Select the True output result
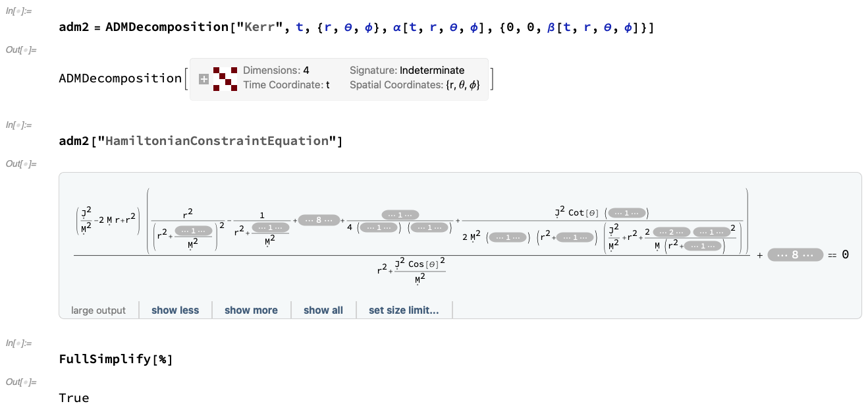 pos(74,398)
